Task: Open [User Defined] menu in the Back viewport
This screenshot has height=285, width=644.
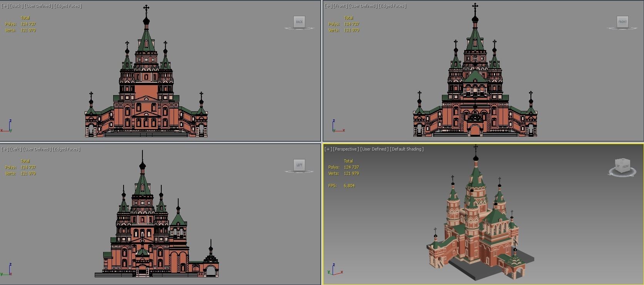Action: [38, 6]
